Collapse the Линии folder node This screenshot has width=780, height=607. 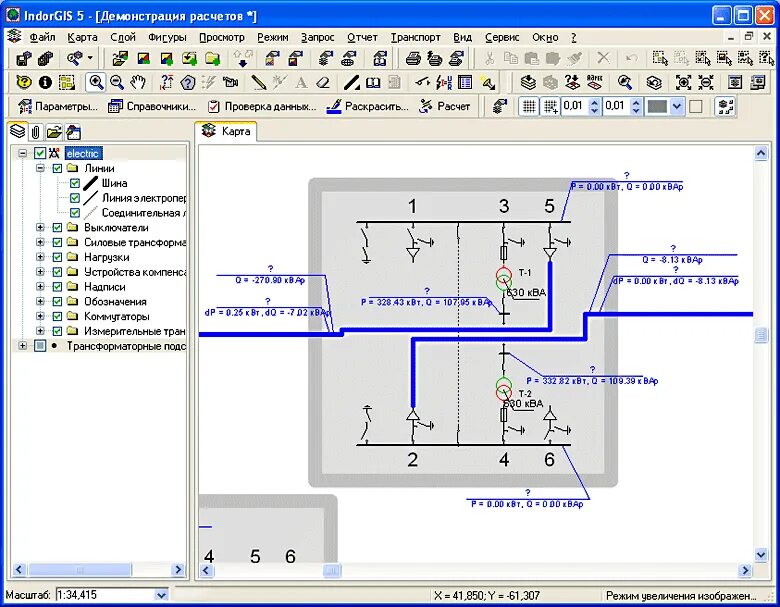click(x=40, y=168)
